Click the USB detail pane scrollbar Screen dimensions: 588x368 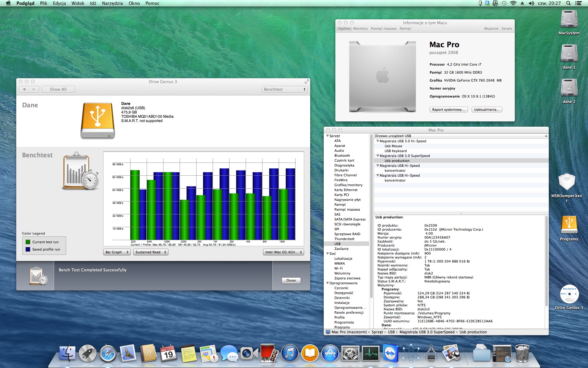pos(546,261)
